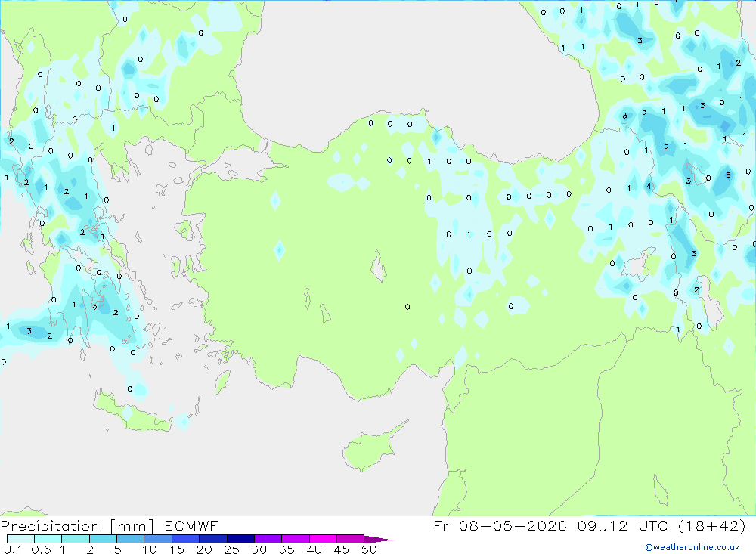This screenshot has width=756, height=554.
Task: Click the 'ECMWF' model label
Action: [191, 525]
